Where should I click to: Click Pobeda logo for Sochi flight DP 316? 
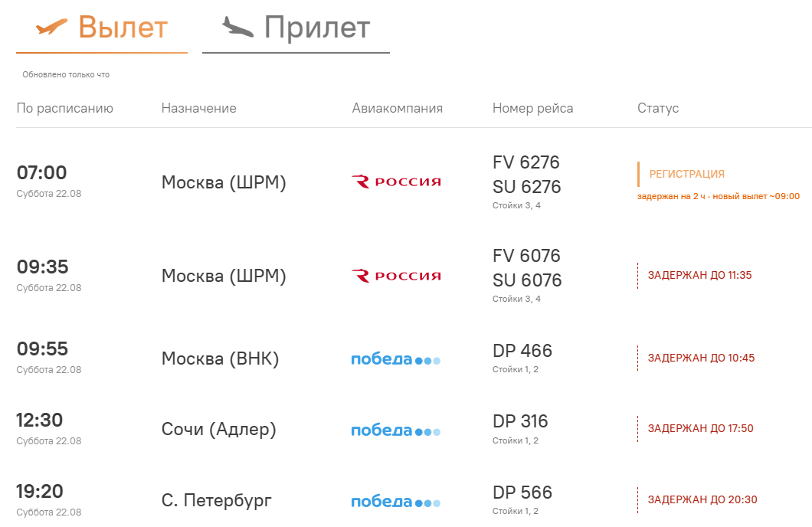(x=395, y=430)
